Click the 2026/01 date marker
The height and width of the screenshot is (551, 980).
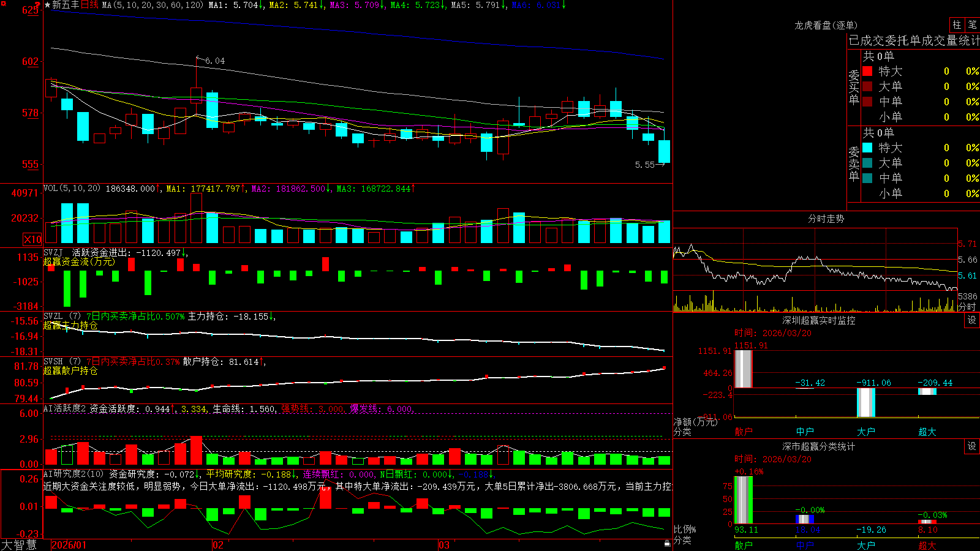[69, 545]
